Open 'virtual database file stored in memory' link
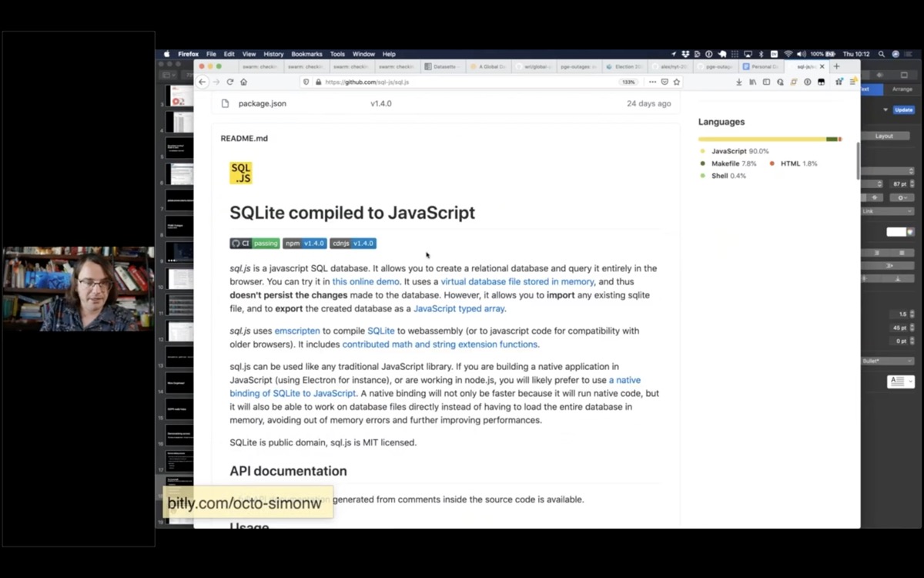The width and height of the screenshot is (924, 578). [517, 281]
